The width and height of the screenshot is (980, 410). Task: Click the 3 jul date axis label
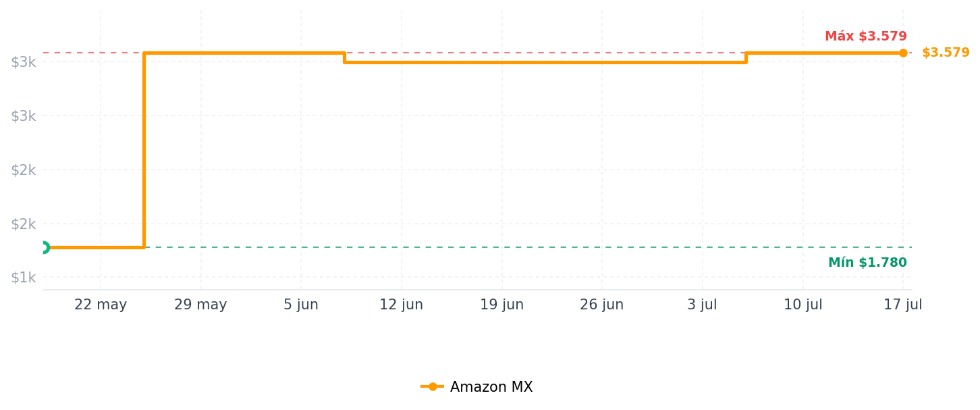(x=703, y=305)
